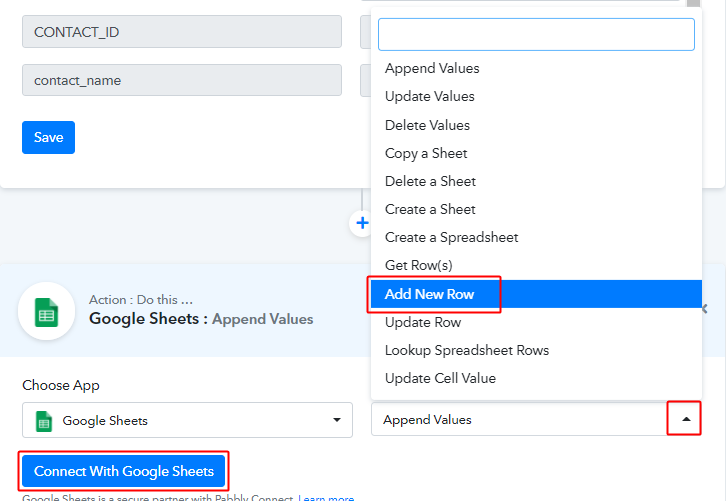Collapse the action event dropdown arrow
Image resolution: width=726 pixels, height=501 pixels.
tap(686, 419)
